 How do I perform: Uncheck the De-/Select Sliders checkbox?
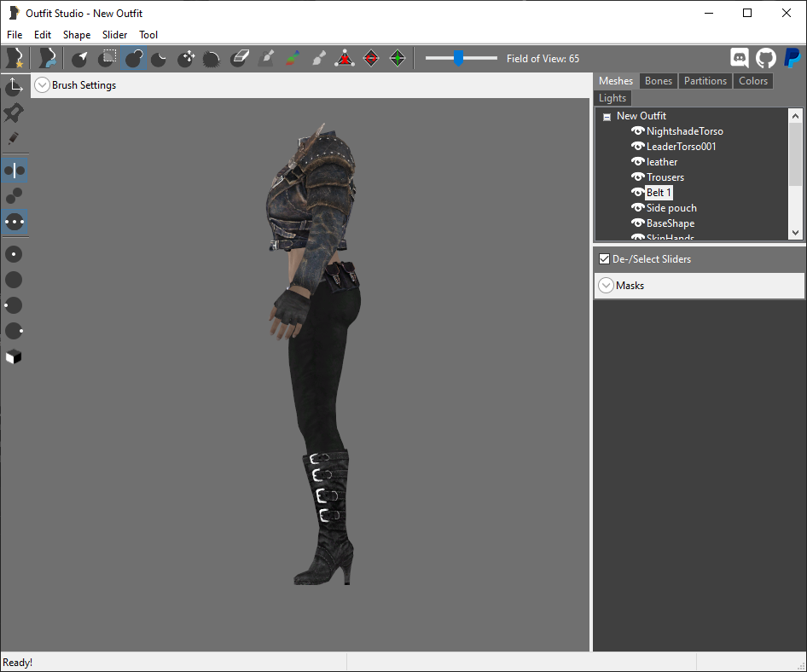click(x=604, y=258)
